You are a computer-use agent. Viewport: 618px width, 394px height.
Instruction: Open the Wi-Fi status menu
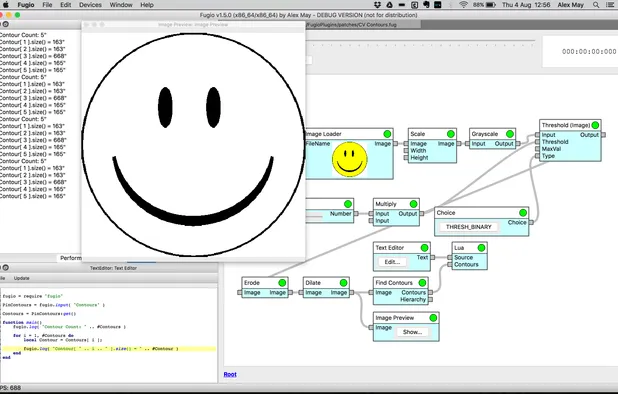coord(464,5)
